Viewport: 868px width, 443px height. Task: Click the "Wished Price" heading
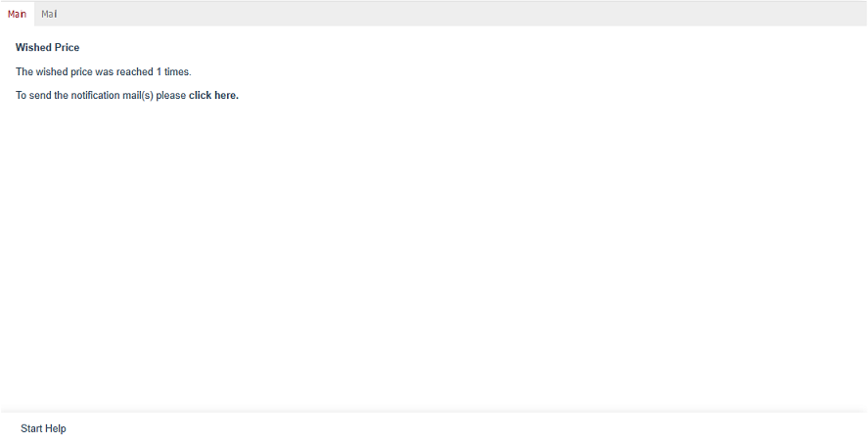[x=47, y=48]
